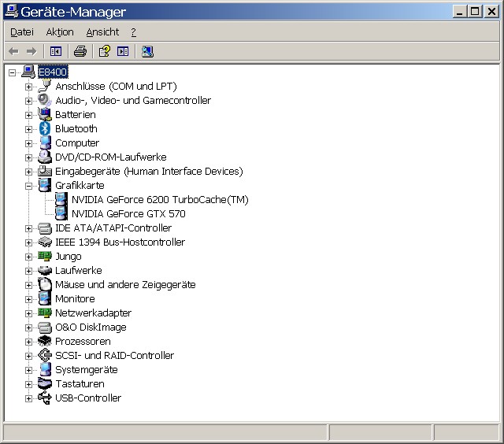Click the Mäuse und andere Zeigegeräte icon
The height and width of the screenshot is (444, 504).
tap(45, 284)
